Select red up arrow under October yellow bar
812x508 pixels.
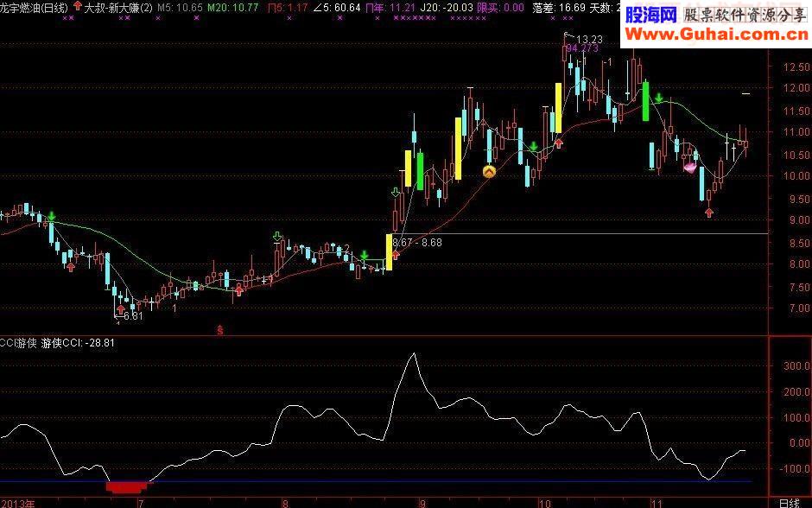pos(559,143)
